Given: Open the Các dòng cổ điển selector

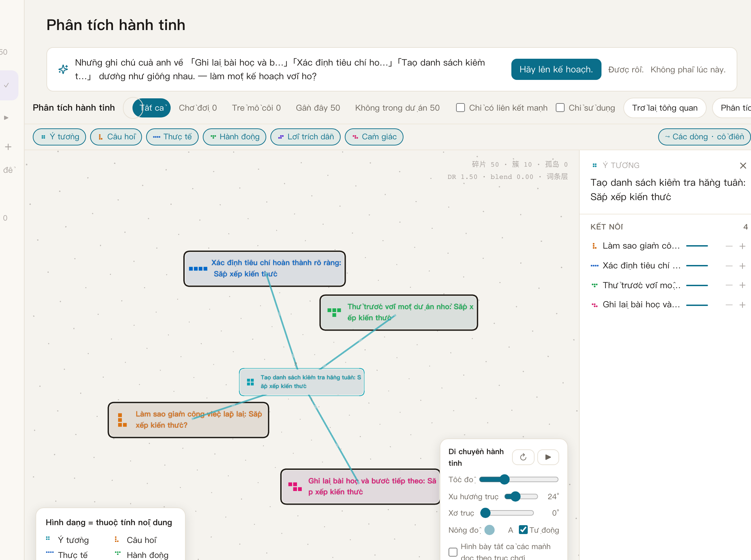Looking at the screenshot, I should pos(704,137).
